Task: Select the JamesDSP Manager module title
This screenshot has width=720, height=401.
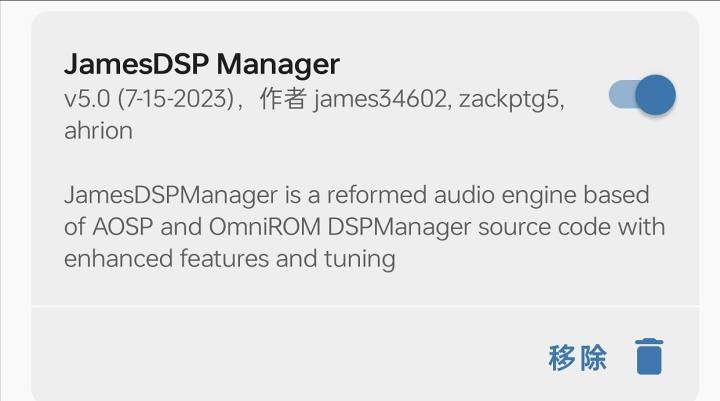Action: point(201,64)
